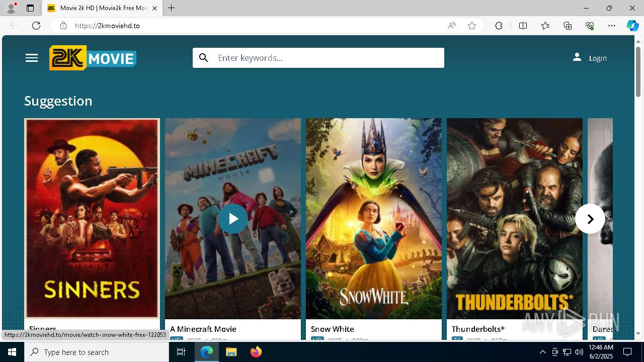Click the address bar URL
This screenshot has height=362, width=644.
coord(107,26)
